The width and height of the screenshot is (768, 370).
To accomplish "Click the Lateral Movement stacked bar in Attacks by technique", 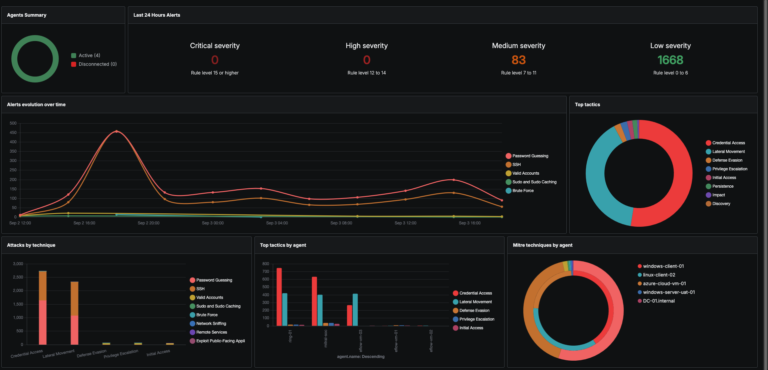I will pyautogui.click(x=74, y=313).
